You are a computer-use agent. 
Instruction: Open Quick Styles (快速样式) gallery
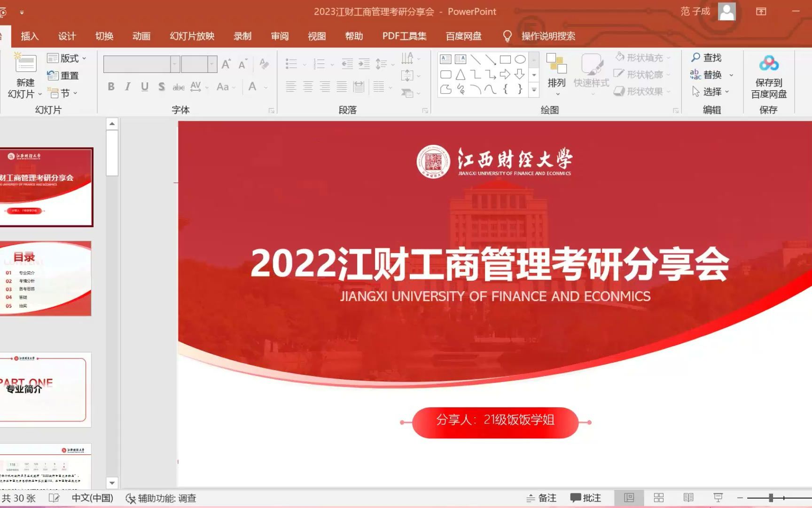[x=591, y=74]
